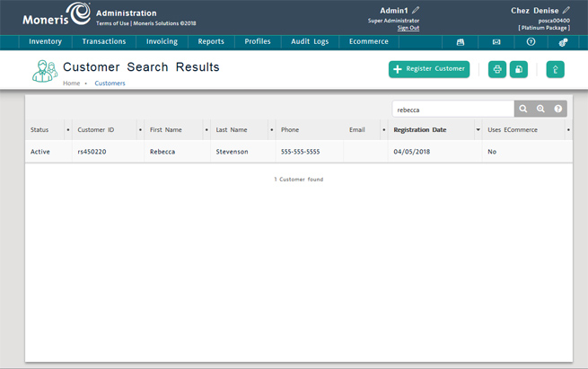Click search help question mark icon
The image size is (588, 369).
coord(558,109)
